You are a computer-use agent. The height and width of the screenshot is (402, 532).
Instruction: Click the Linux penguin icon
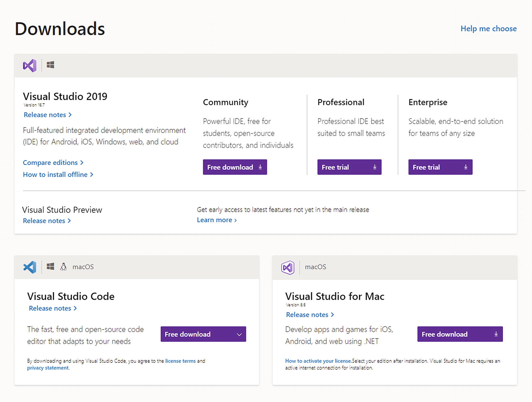pyautogui.click(x=64, y=267)
